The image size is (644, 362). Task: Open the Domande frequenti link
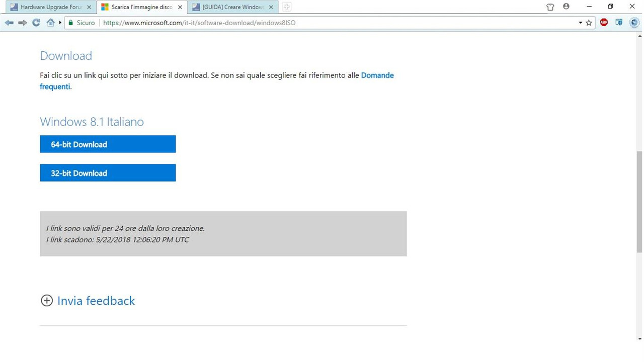(x=377, y=75)
